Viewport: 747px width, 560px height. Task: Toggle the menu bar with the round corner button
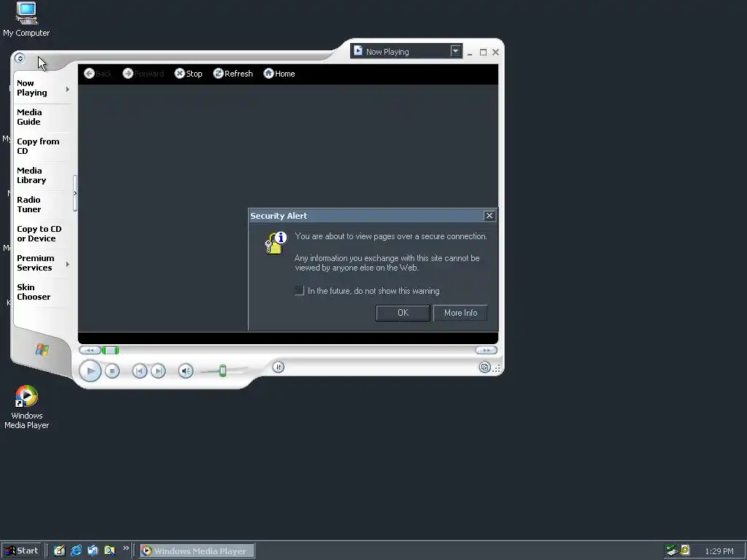(20, 58)
